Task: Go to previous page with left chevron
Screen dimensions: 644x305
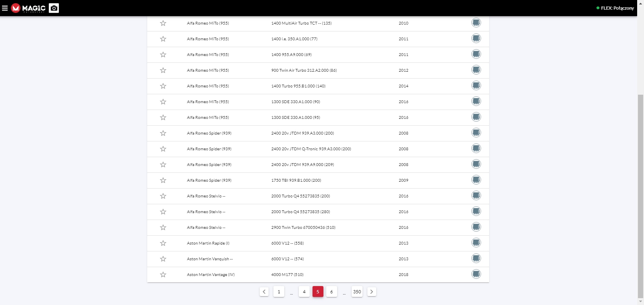Action: [264, 292]
